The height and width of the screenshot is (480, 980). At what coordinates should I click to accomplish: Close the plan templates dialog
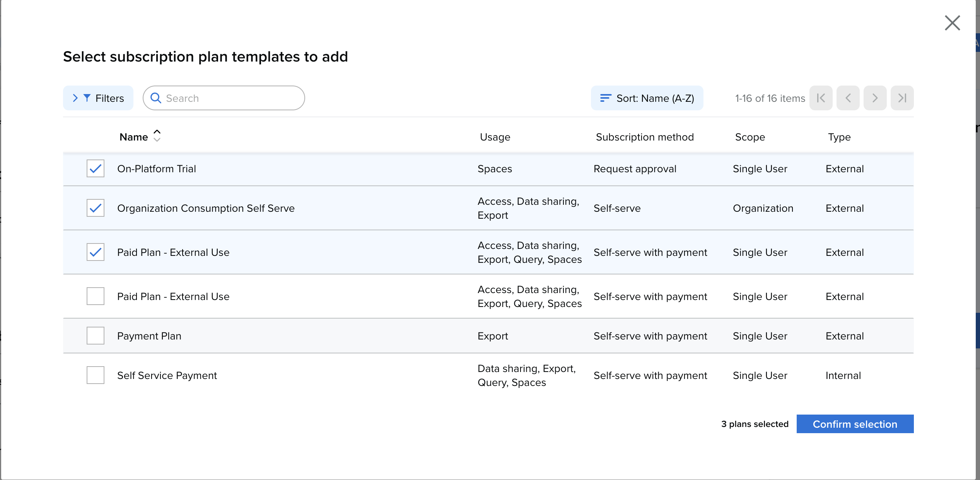pos(952,23)
